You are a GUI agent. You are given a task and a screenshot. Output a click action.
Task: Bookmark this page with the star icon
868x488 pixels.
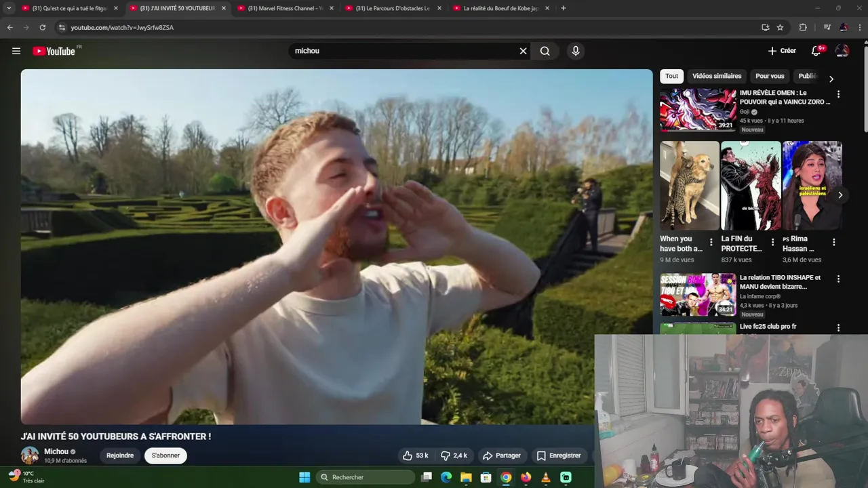point(780,27)
